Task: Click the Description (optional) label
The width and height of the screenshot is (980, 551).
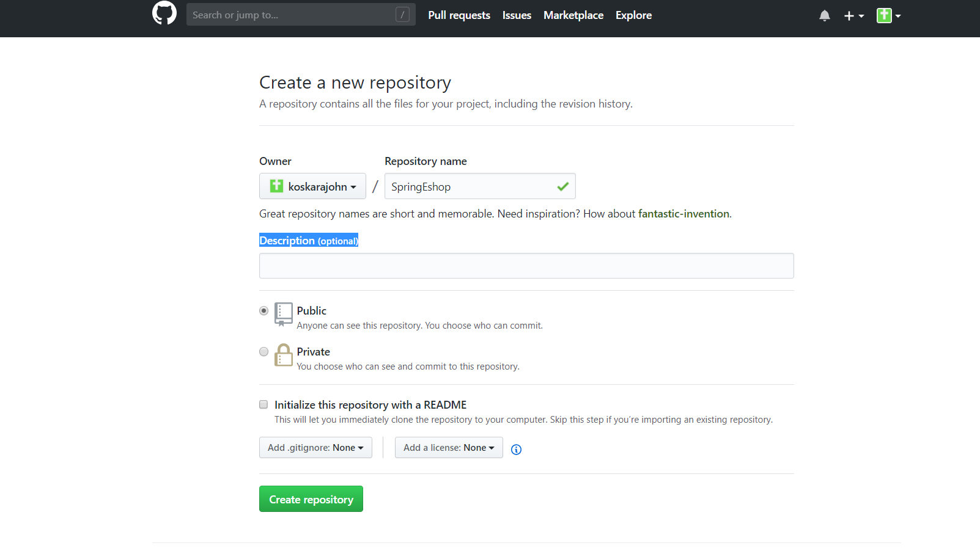Action: (309, 241)
